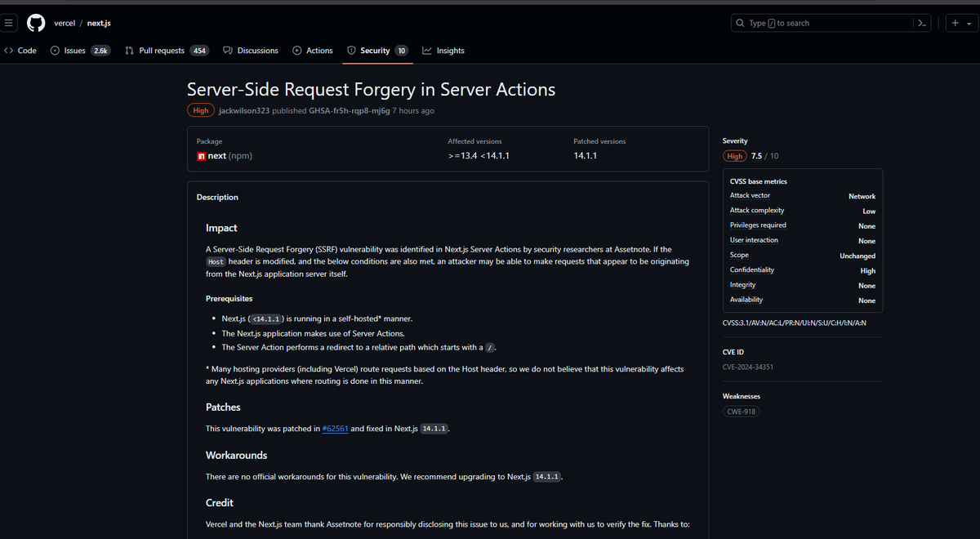The image size is (980, 539).
Task: Click the Credit heading
Action: tap(220, 502)
